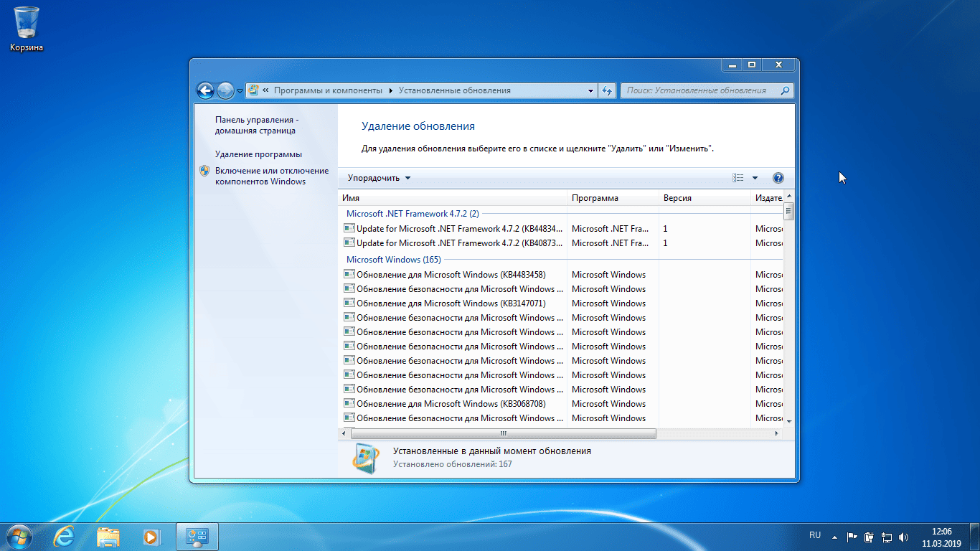This screenshot has height=551, width=980.
Task: Click the magnifier icon in search box
Action: tap(785, 90)
